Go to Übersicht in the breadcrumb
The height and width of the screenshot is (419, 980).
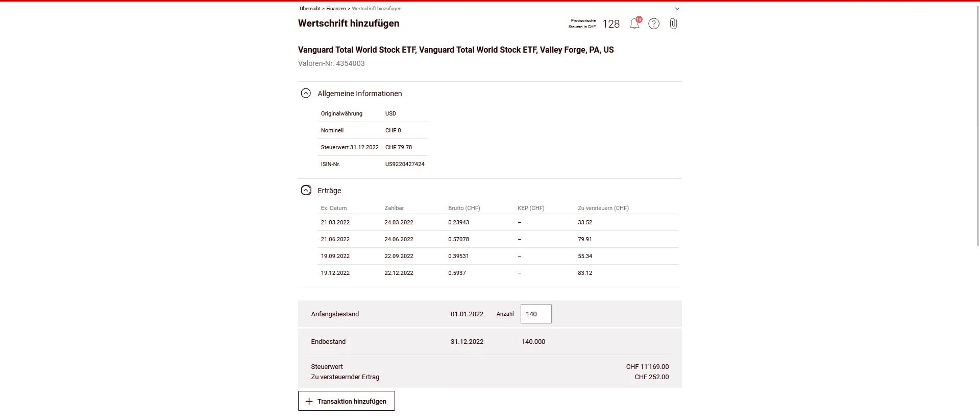(310, 9)
